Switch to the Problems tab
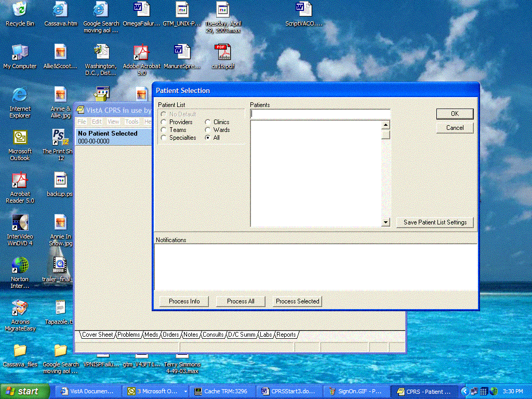532x399 pixels. click(x=129, y=335)
